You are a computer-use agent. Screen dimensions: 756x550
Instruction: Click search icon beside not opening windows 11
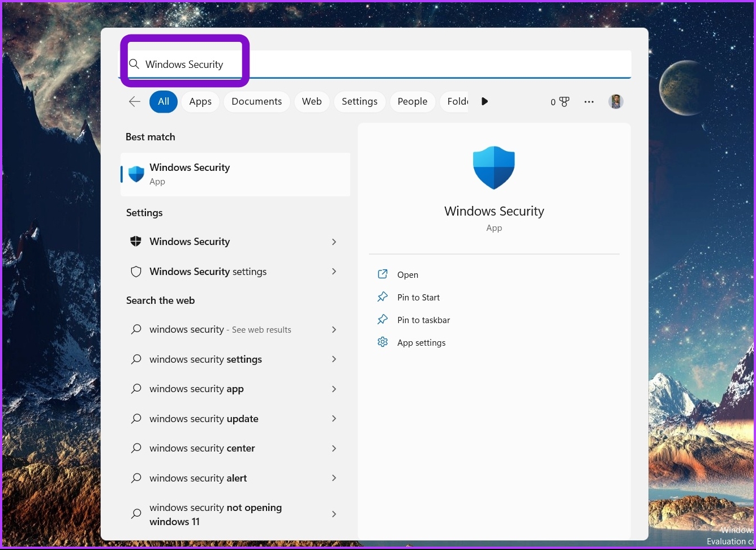tap(136, 514)
